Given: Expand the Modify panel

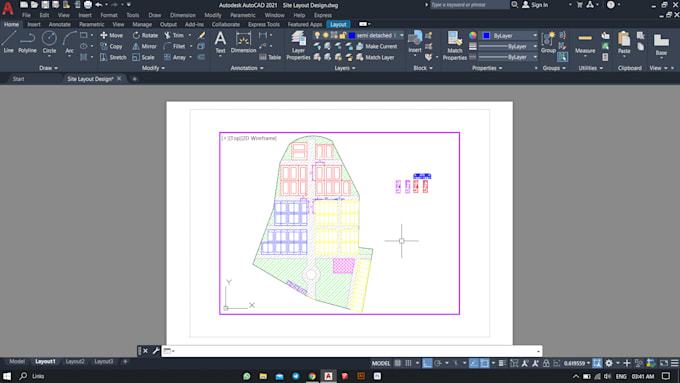Looking at the screenshot, I should (153, 68).
